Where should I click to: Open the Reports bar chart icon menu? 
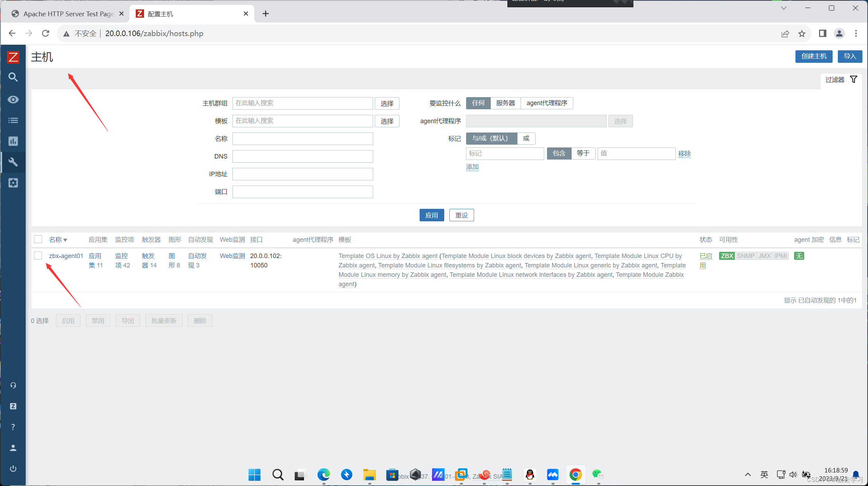click(13, 141)
